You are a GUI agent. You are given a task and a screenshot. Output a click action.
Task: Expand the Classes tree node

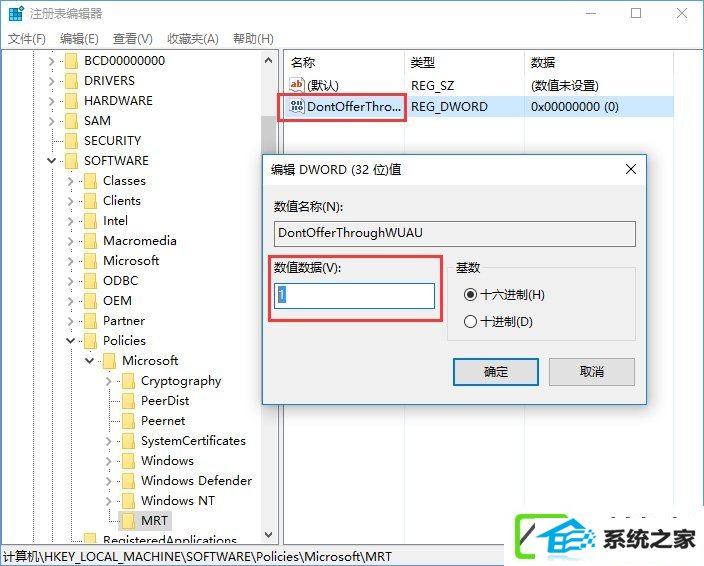pyautogui.click(x=70, y=181)
